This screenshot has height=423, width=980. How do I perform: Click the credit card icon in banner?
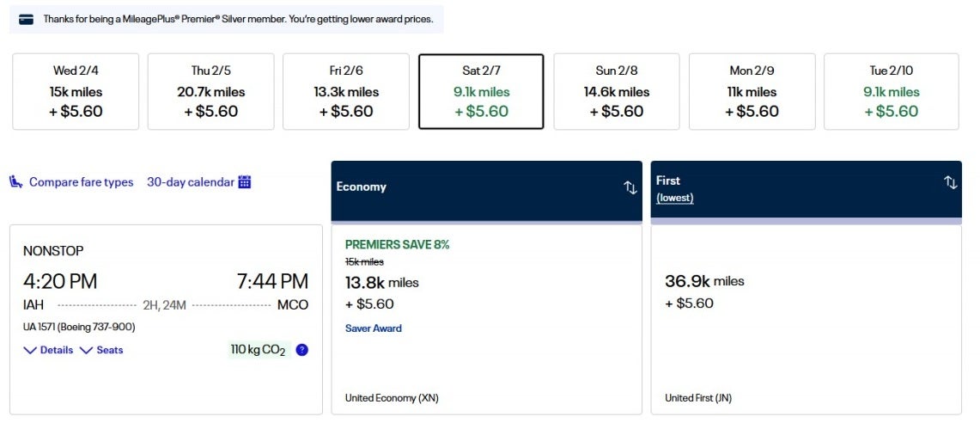27,20
